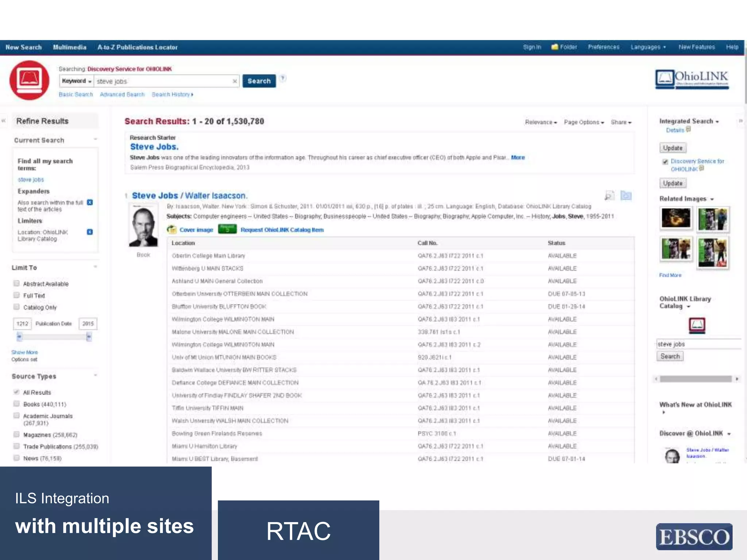Collapse the right sidebar double-arrow icon

point(741,121)
